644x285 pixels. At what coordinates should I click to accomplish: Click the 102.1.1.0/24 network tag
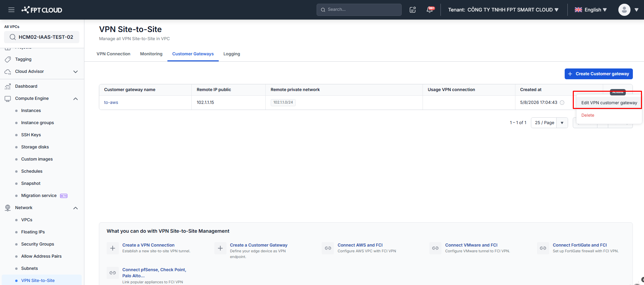point(283,103)
